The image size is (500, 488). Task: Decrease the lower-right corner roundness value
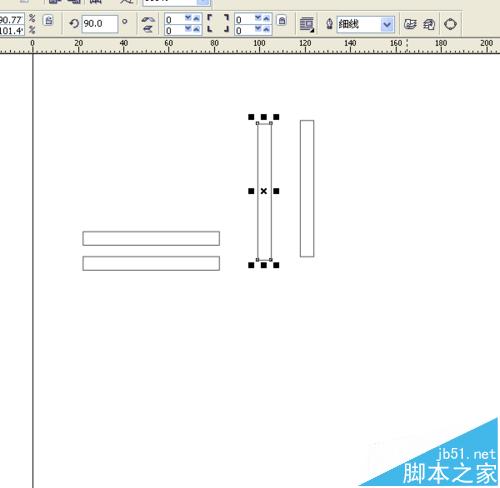pyautogui.click(x=258, y=30)
